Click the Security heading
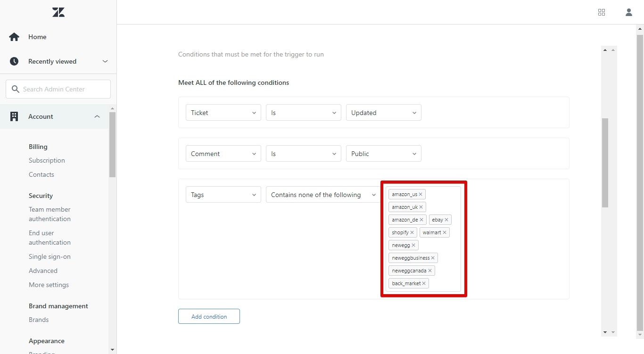This screenshot has height=354, width=644. tap(41, 196)
